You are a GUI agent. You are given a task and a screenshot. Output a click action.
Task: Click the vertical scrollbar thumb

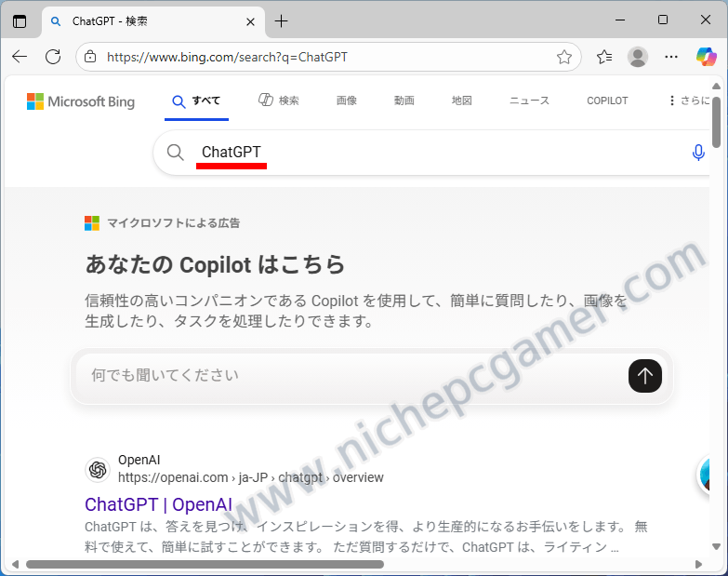(717, 123)
